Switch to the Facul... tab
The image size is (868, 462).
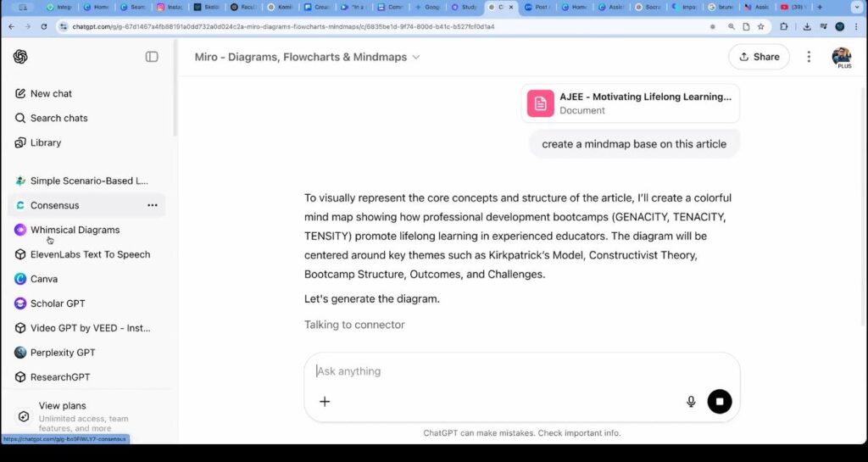[243, 7]
